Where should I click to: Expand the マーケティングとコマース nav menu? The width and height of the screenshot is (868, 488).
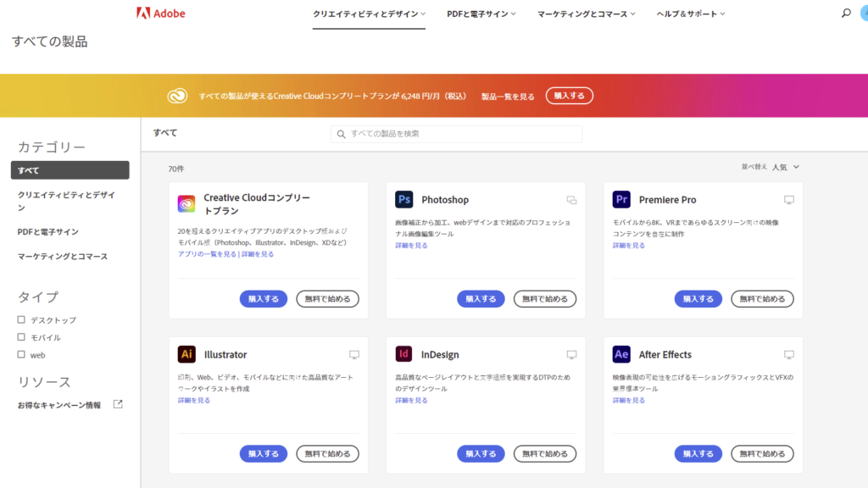tap(587, 14)
